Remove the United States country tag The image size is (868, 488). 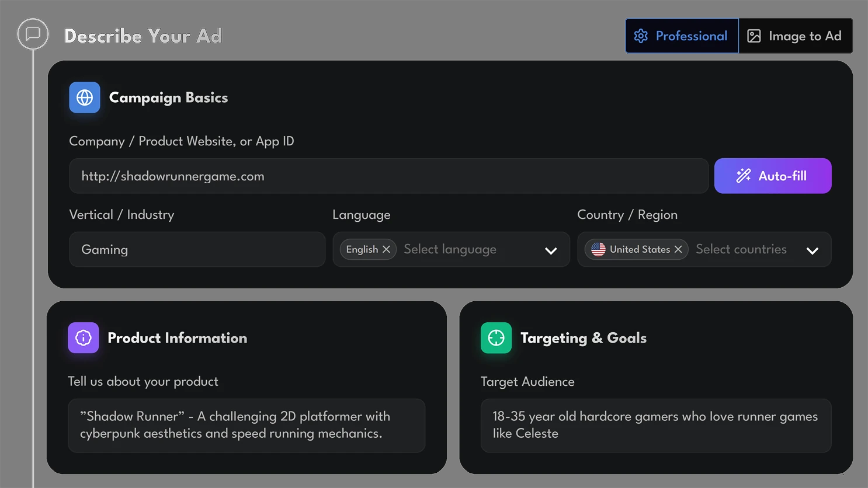(678, 249)
